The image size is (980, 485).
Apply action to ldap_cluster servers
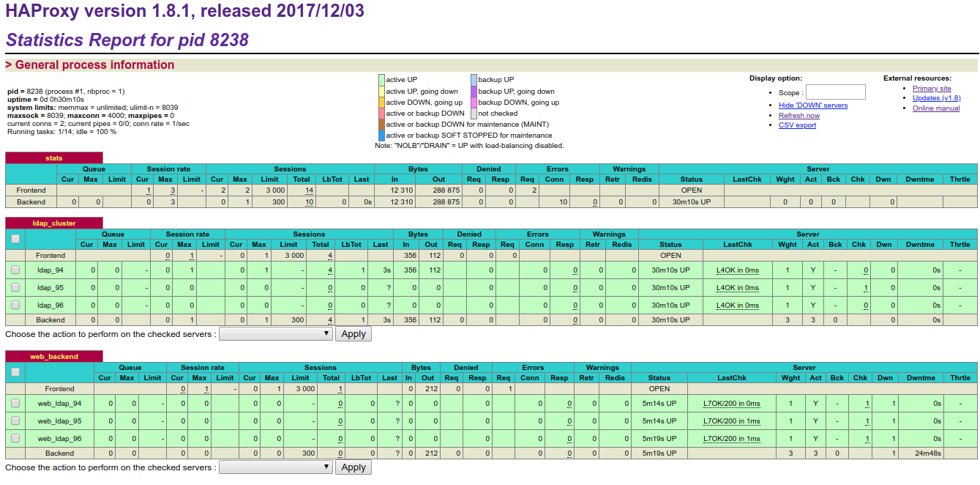(x=354, y=334)
